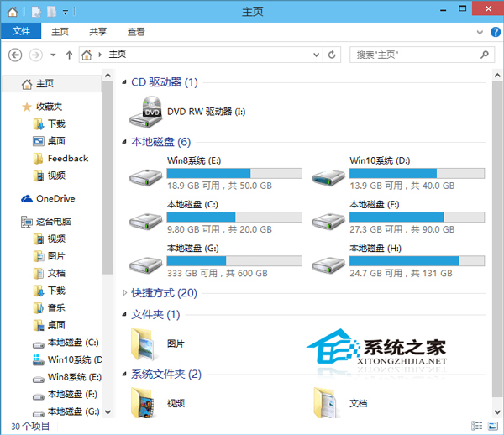Select the 文档 folder in 系统文件夹
The height and width of the screenshot is (435, 504).
pos(328,402)
